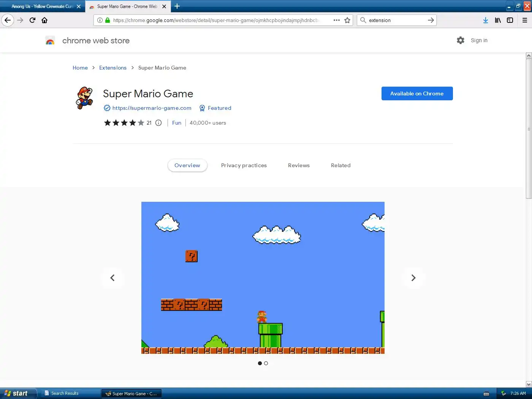
Task: Open the rating info icon
Action: (158, 123)
